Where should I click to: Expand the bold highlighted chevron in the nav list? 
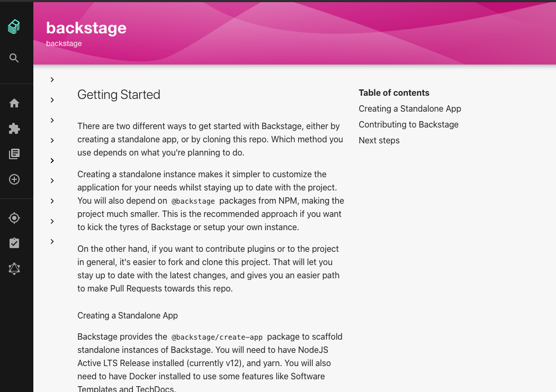(52, 160)
